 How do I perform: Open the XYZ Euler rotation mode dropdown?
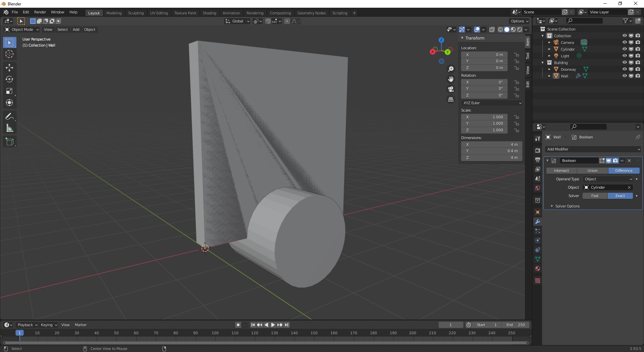coord(492,103)
